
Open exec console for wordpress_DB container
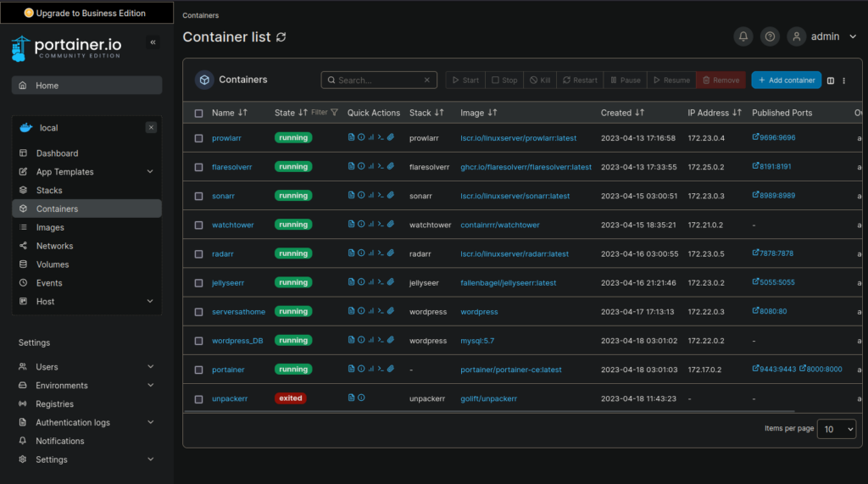pyautogui.click(x=381, y=340)
